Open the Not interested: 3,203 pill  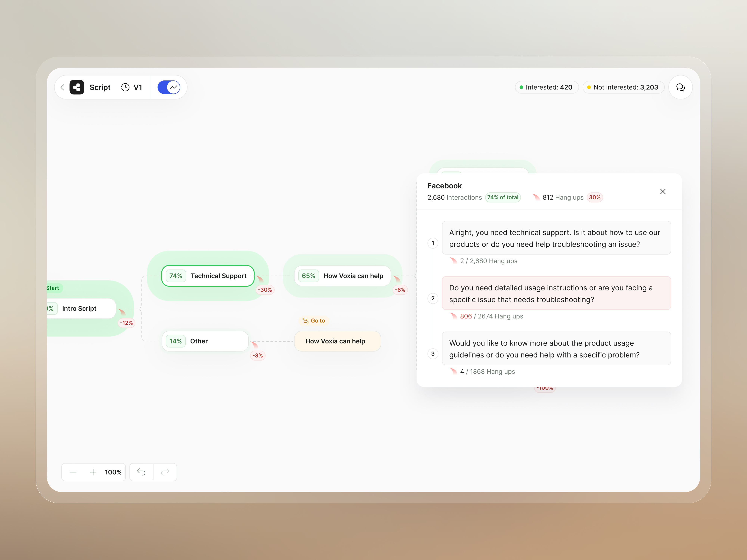pyautogui.click(x=623, y=87)
